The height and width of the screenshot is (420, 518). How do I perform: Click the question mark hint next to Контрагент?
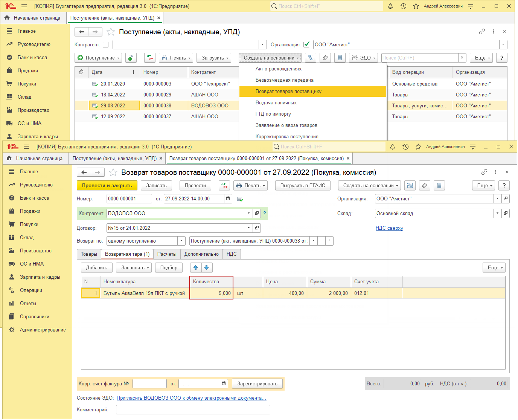(265, 213)
